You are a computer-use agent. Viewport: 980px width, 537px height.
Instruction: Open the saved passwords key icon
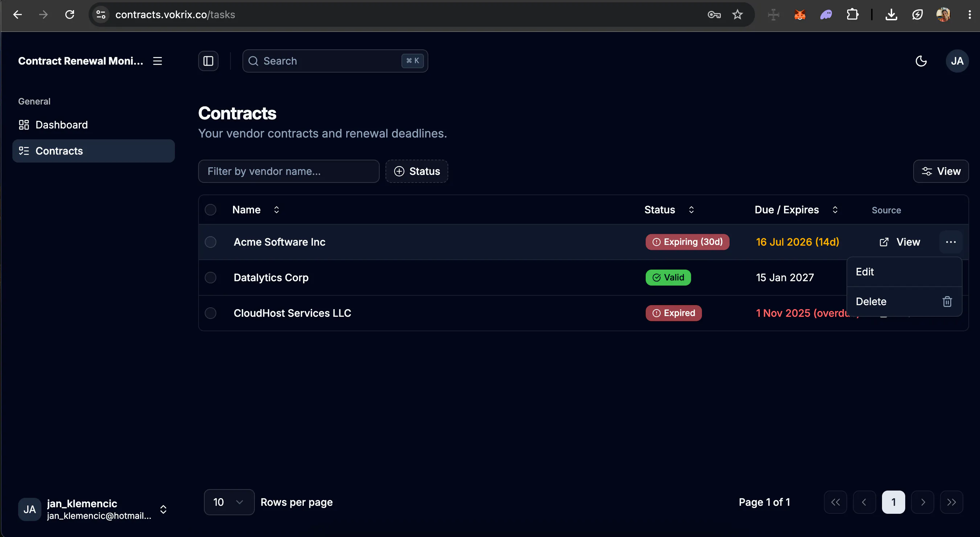pos(714,15)
